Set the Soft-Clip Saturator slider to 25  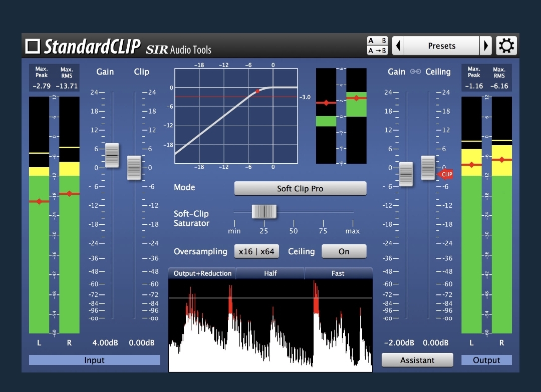[x=264, y=212]
